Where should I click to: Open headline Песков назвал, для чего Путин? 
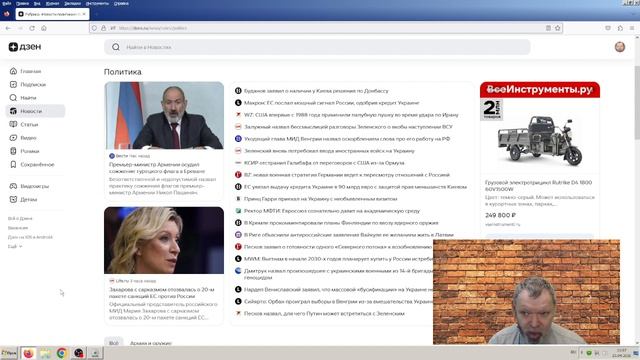tap(324, 313)
